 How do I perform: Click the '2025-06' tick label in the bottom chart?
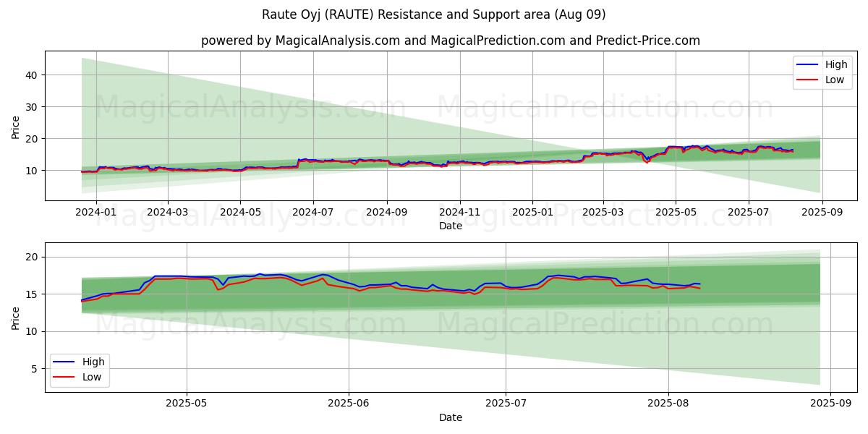click(x=349, y=404)
